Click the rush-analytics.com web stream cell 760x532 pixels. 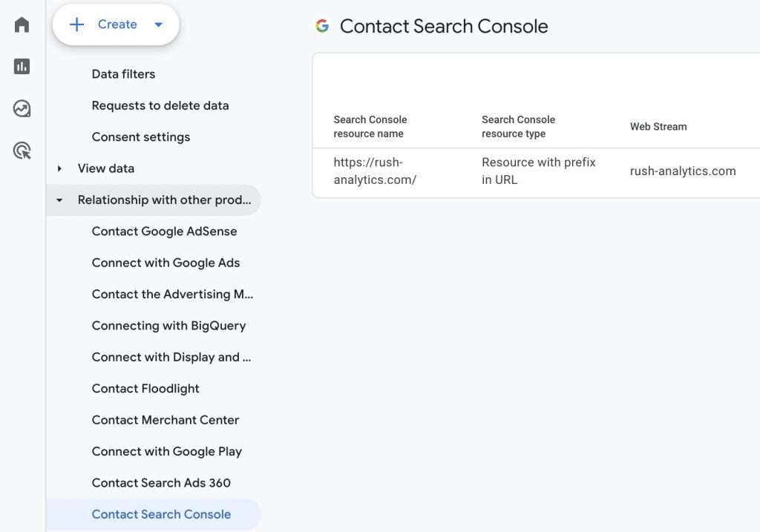coord(683,171)
